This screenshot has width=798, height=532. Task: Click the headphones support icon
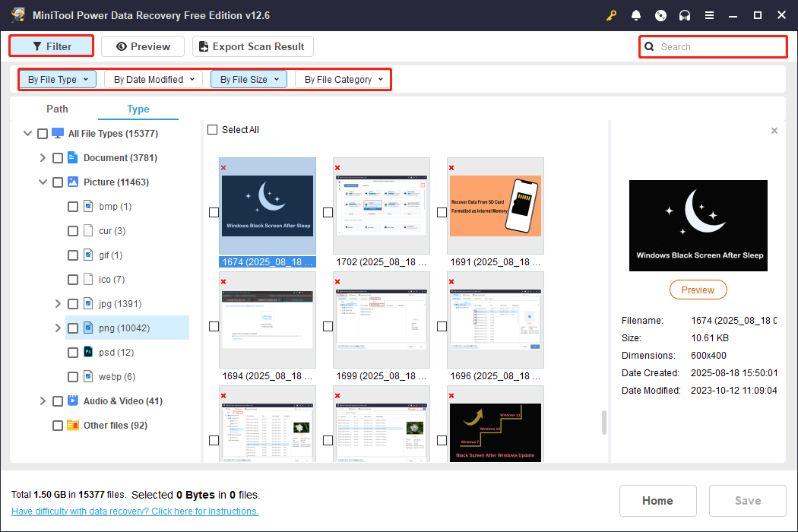click(685, 15)
